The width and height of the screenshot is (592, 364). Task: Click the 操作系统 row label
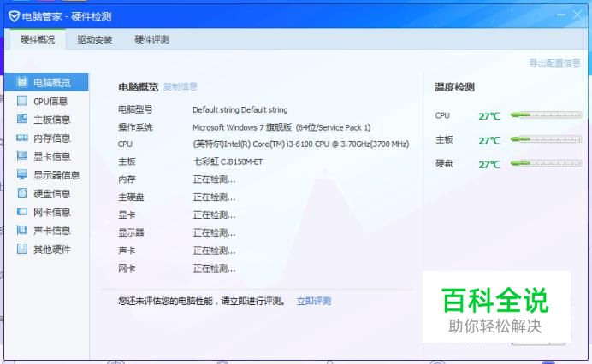(x=135, y=127)
